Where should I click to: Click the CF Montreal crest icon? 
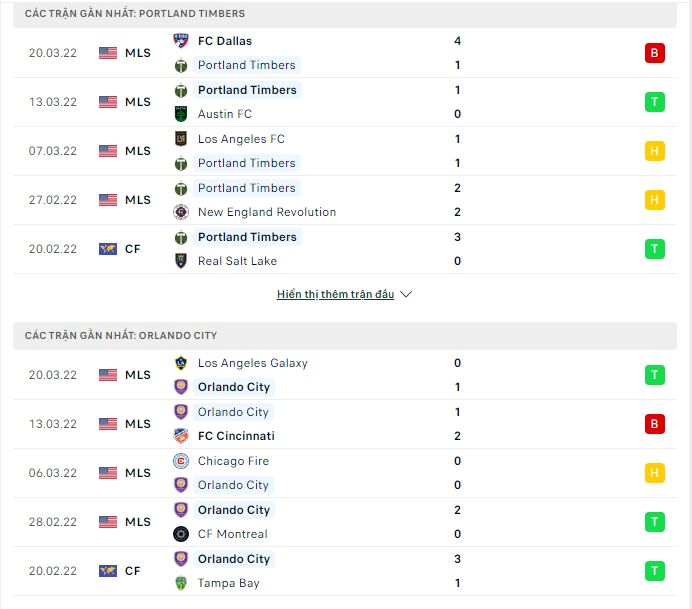(x=181, y=534)
